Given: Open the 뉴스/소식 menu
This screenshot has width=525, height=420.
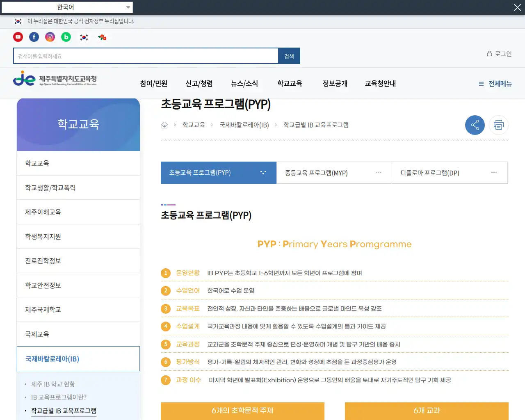Looking at the screenshot, I should point(244,84).
